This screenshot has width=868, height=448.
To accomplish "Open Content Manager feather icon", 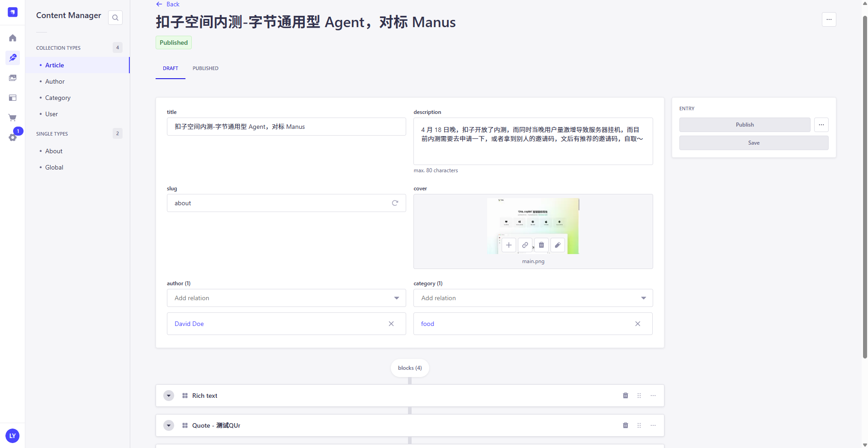I will point(13,58).
